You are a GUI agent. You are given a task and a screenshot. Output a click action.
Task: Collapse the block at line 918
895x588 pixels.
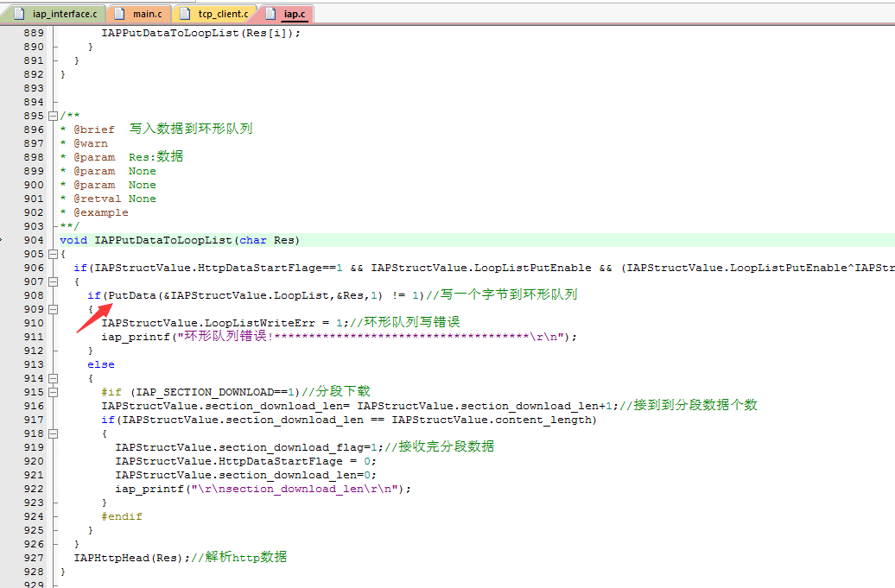tap(53, 433)
